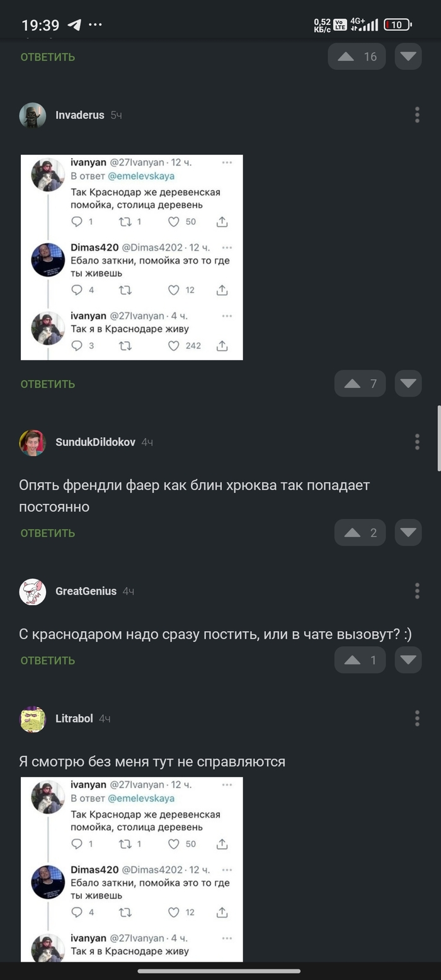The image size is (441, 980).
Task: Open three-dot menu for SundukDildokov comment
Action: point(417,442)
